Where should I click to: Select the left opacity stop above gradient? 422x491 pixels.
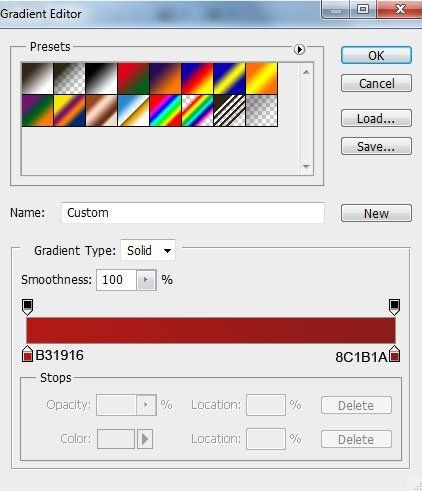click(x=27, y=307)
